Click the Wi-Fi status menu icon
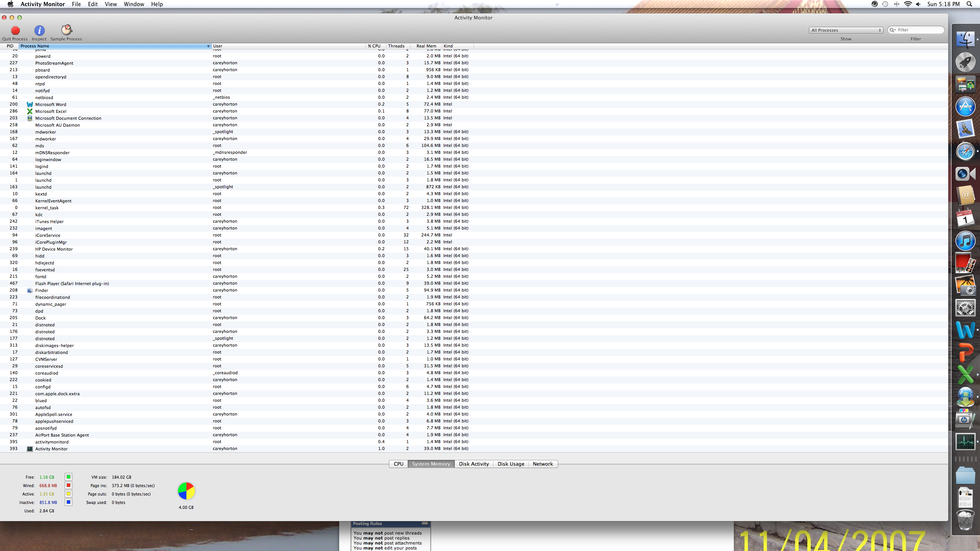980x551 pixels. [x=908, y=4]
